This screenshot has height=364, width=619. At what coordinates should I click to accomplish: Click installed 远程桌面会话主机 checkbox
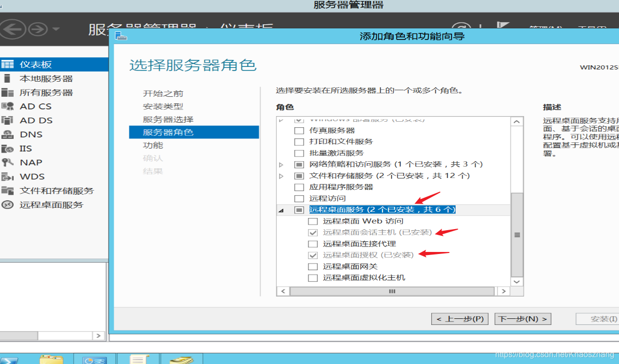tap(313, 232)
